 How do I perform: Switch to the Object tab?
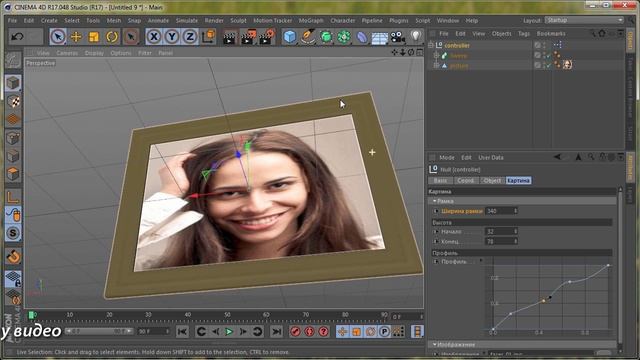pos(492,180)
